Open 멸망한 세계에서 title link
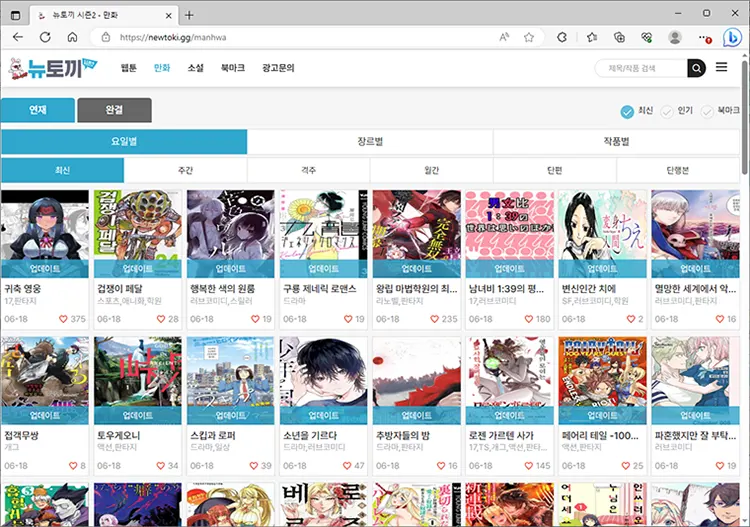The height and width of the screenshot is (527, 750). [695, 289]
